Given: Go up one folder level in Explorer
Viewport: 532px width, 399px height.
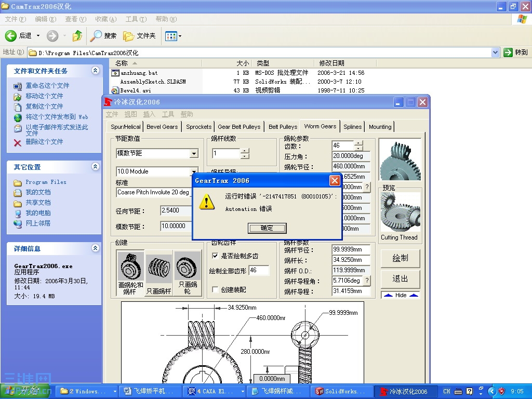Looking at the screenshot, I should tap(77, 36).
